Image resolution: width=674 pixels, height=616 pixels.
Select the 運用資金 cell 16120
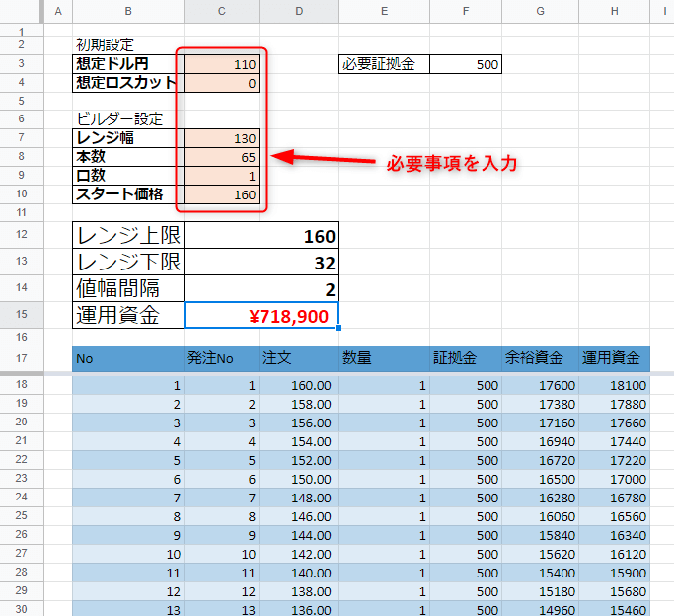tap(614, 555)
